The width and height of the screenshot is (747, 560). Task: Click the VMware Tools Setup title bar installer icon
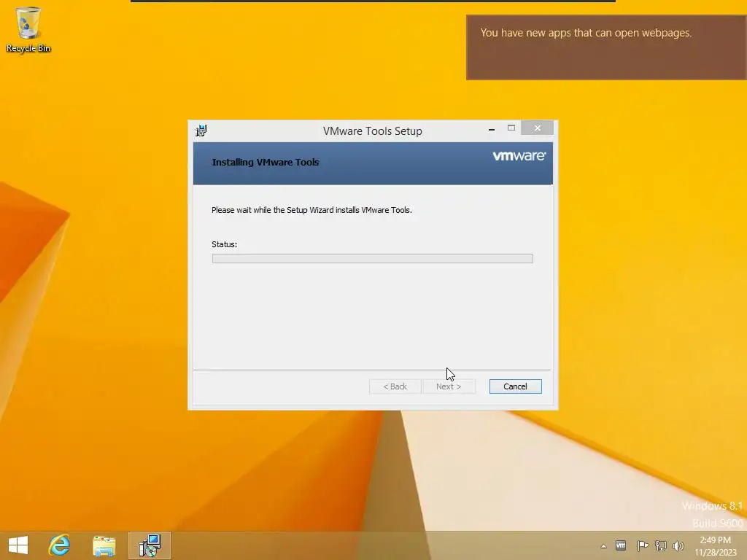click(x=201, y=131)
